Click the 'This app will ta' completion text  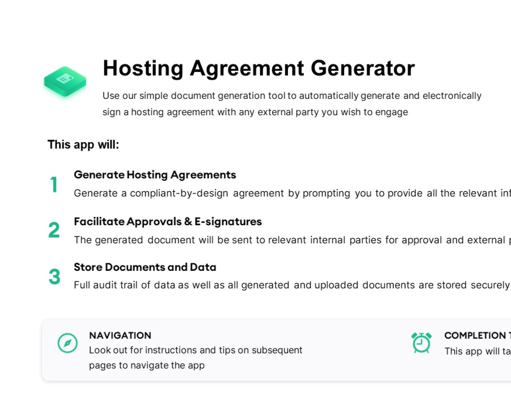(477, 351)
